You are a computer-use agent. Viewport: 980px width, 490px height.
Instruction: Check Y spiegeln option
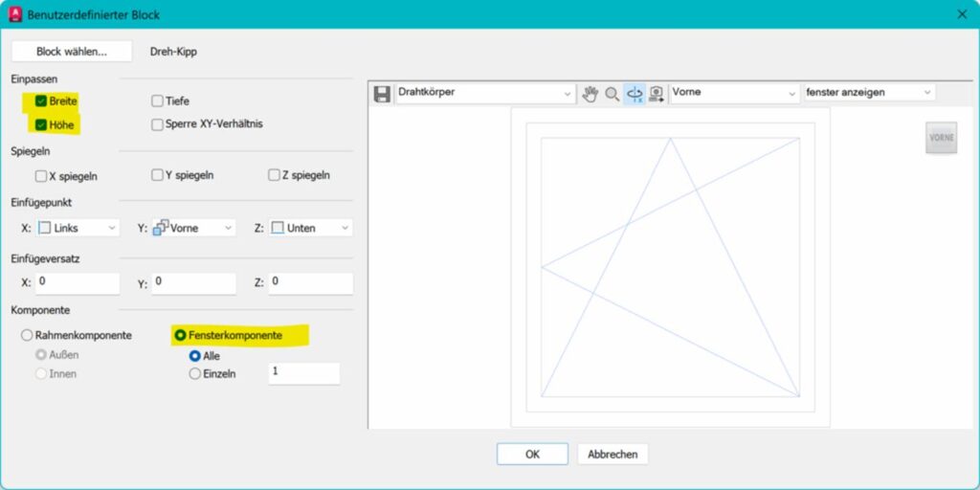(x=158, y=176)
